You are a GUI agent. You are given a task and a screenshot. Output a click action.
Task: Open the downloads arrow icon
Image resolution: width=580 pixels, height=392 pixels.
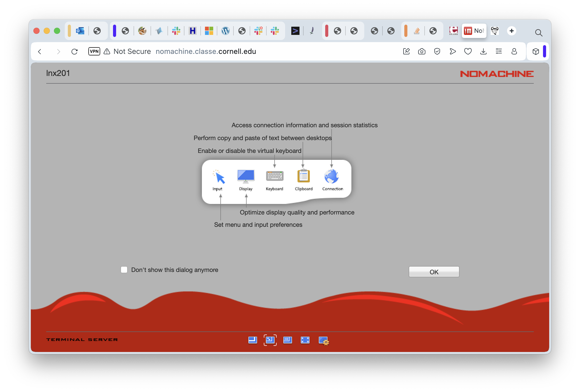click(x=483, y=52)
